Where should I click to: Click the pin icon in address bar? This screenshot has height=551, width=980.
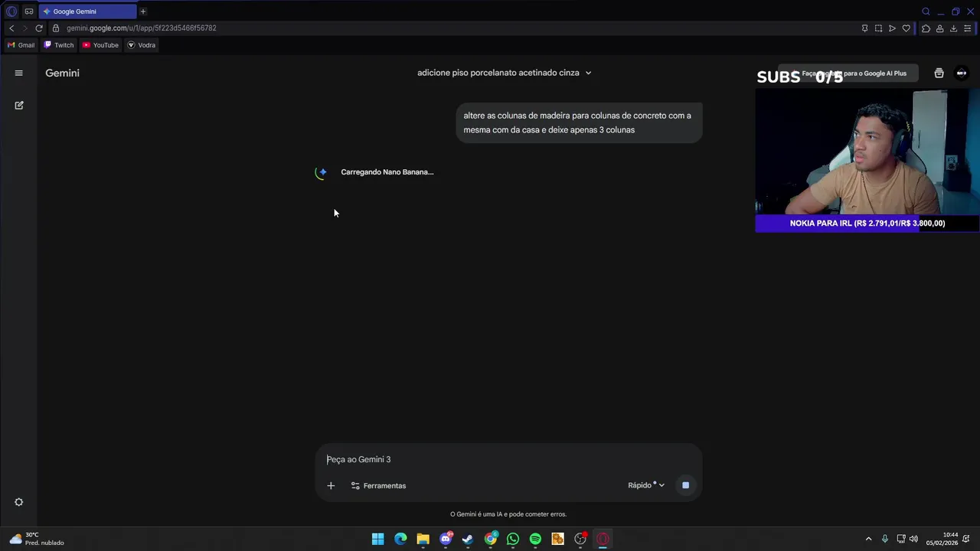[864, 28]
